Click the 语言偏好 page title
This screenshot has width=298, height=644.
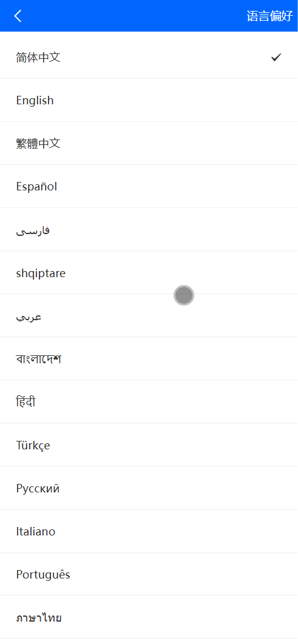[x=269, y=16]
